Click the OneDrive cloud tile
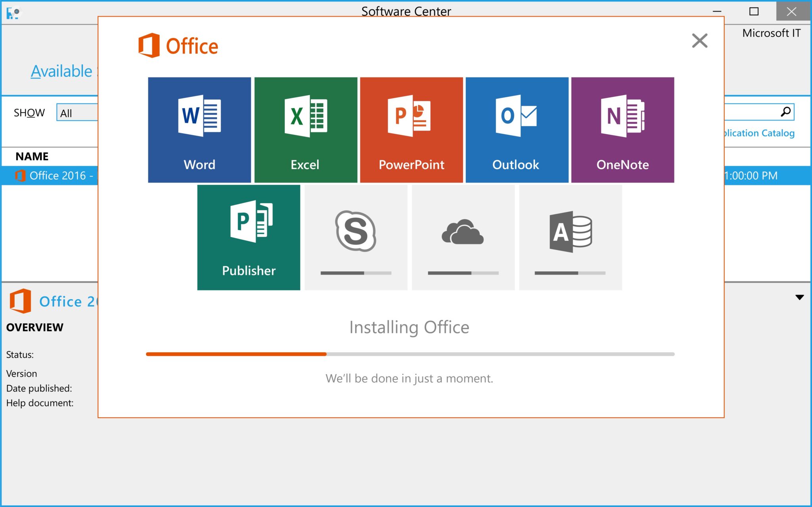The height and width of the screenshot is (507, 812). tap(463, 237)
